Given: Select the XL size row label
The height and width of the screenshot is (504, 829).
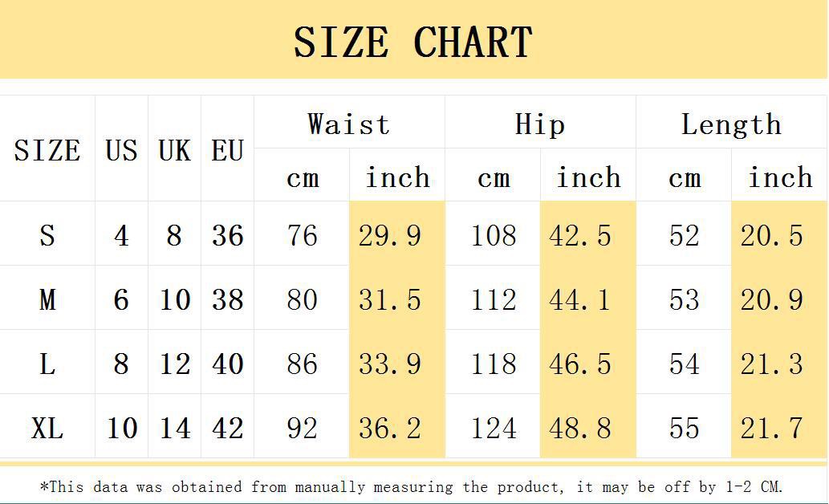Looking at the screenshot, I should coord(47,428).
